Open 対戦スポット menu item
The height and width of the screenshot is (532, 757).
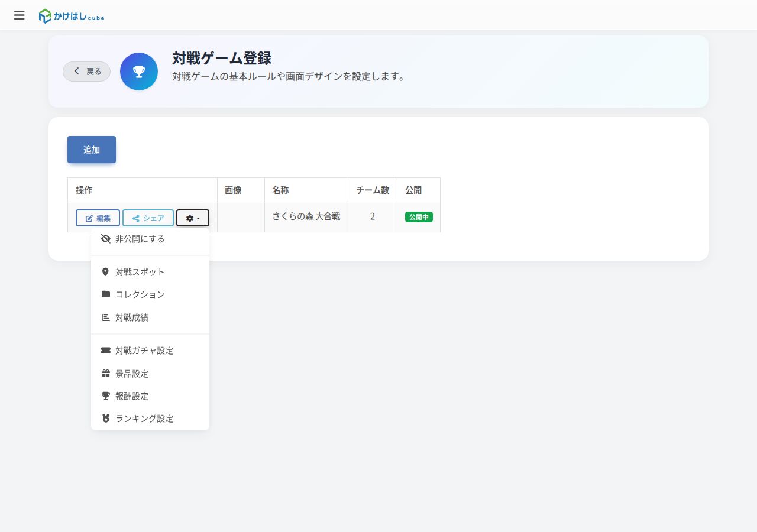(x=150, y=273)
